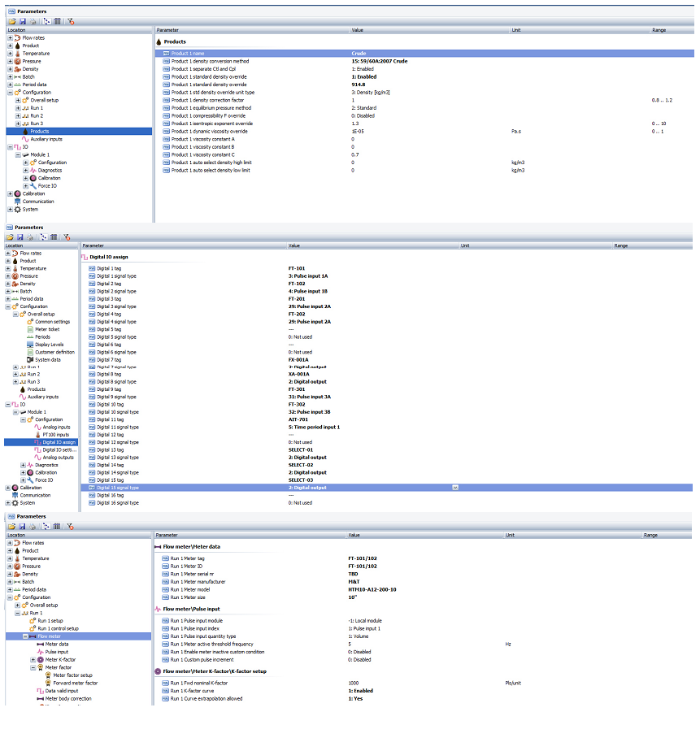Click the Value column header in the Digital IO assign window
The width and height of the screenshot is (700, 738).
click(x=373, y=245)
